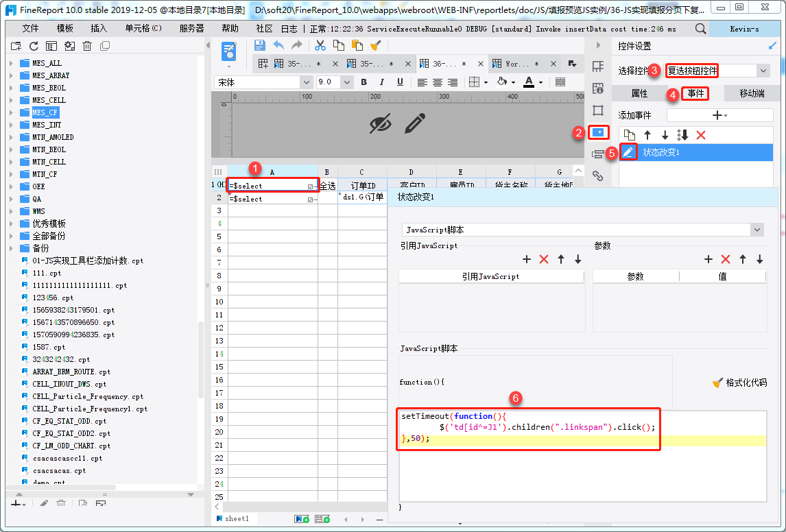Delete event with red X icon

[701, 135]
